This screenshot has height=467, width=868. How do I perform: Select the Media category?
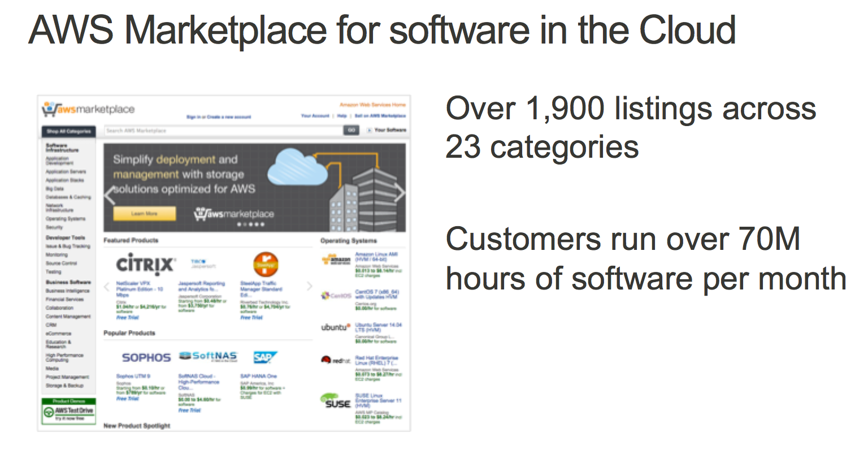pos(52,368)
